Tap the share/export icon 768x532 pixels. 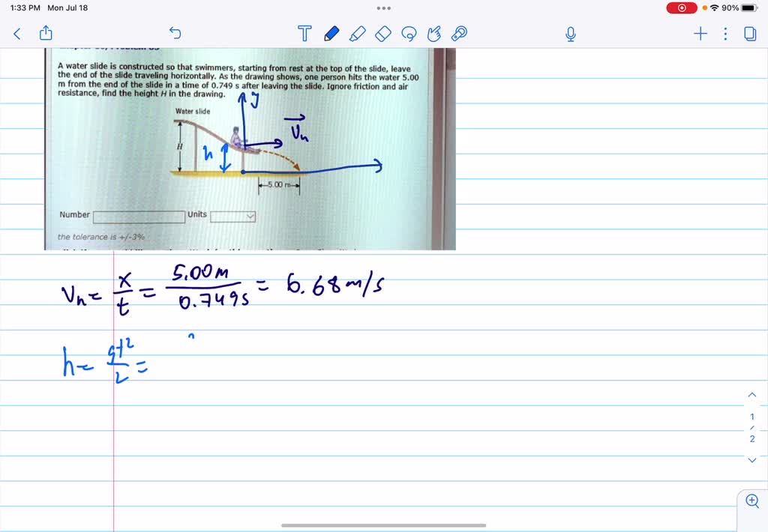45,33
